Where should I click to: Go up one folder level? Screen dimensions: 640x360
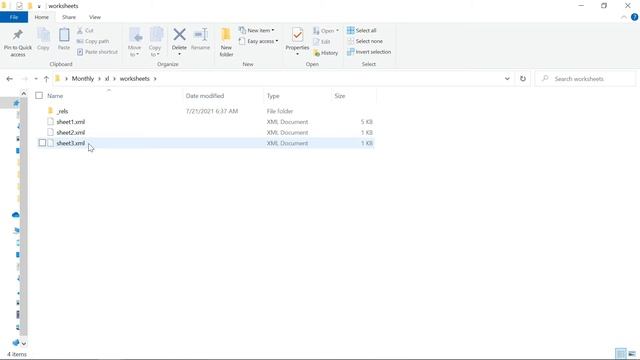tap(46, 79)
